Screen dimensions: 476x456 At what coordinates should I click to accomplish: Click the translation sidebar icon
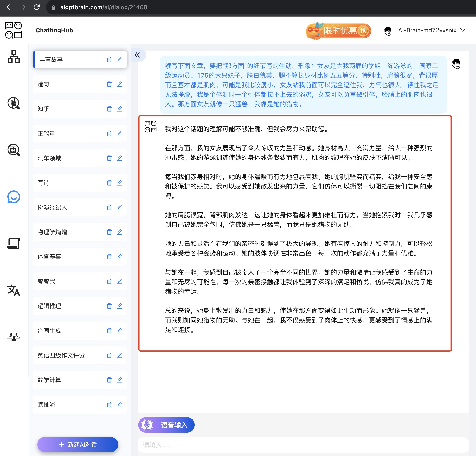pyautogui.click(x=14, y=290)
